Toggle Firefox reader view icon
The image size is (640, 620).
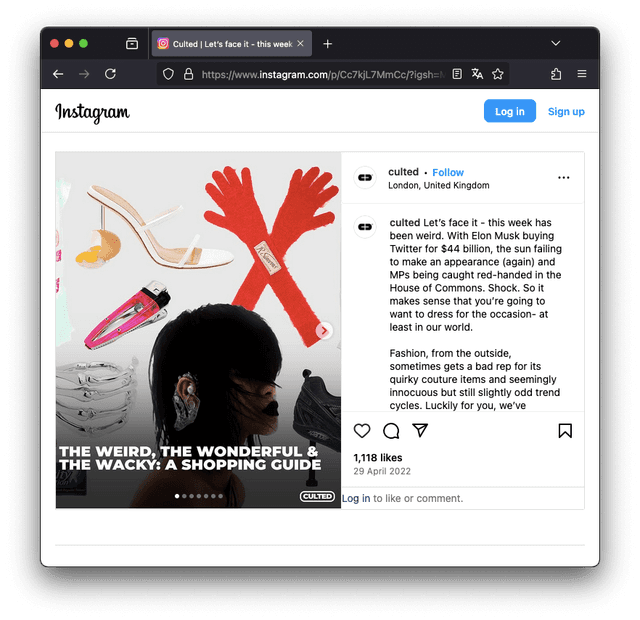point(457,74)
